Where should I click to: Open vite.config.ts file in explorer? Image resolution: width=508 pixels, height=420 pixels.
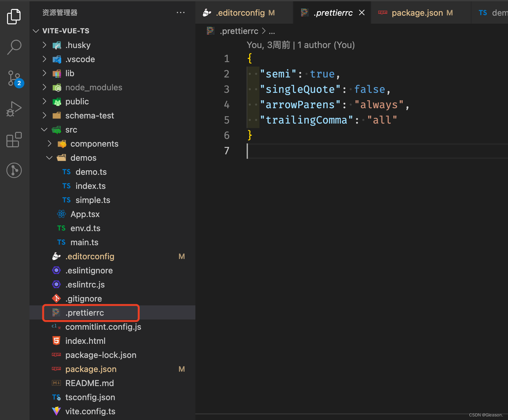[x=112, y=411]
